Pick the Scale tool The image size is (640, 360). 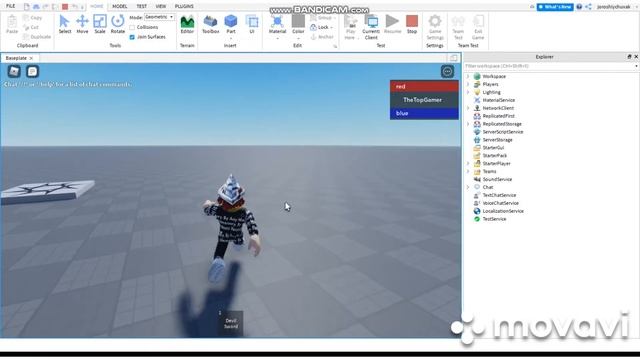pos(100,24)
